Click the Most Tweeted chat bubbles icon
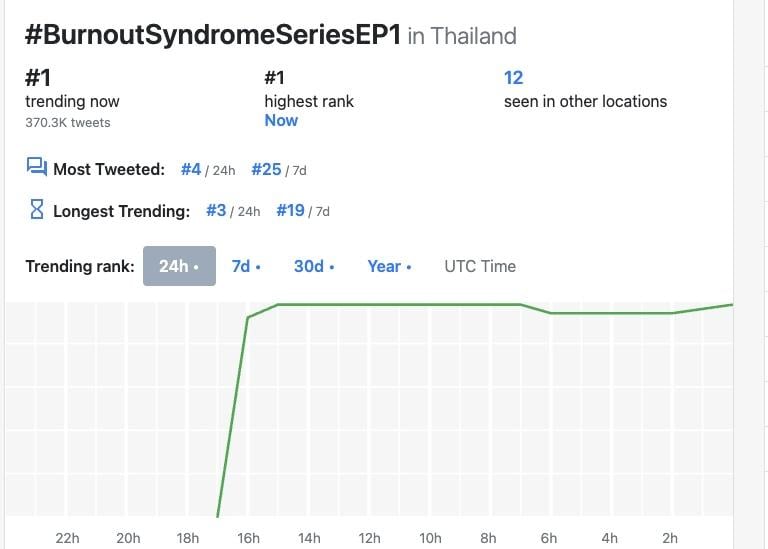Image resolution: width=768 pixels, height=549 pixels. 37,168
